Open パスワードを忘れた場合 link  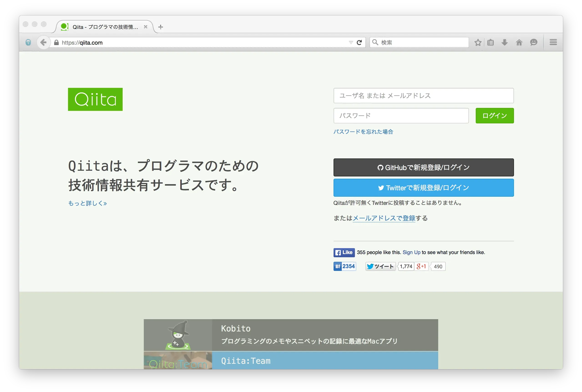click(363, 132)
